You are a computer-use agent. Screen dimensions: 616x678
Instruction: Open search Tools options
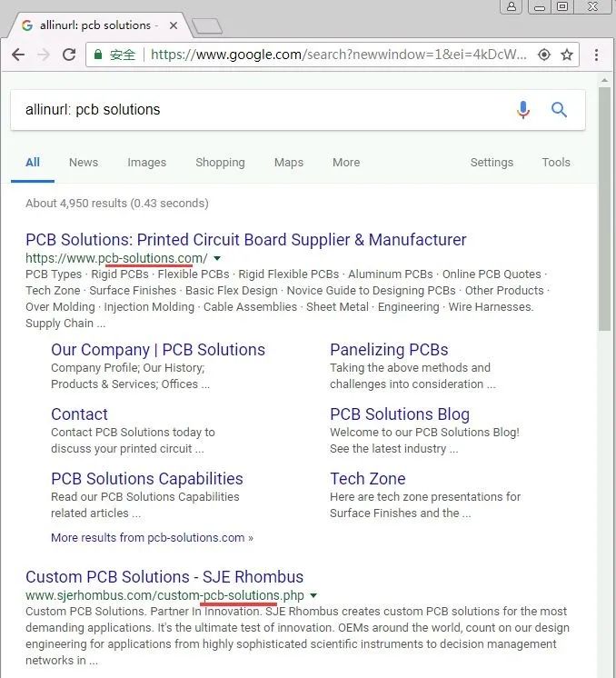point(556,163)
